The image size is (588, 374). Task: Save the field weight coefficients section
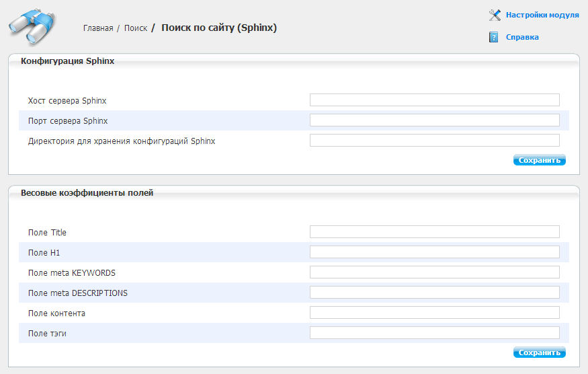pyautogui.click(x=539, y=352)
